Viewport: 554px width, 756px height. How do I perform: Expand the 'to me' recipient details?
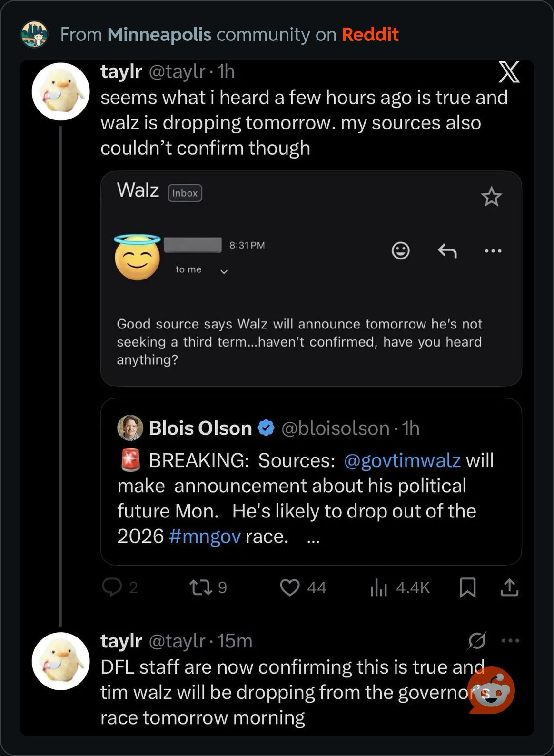tap(224, 271)
